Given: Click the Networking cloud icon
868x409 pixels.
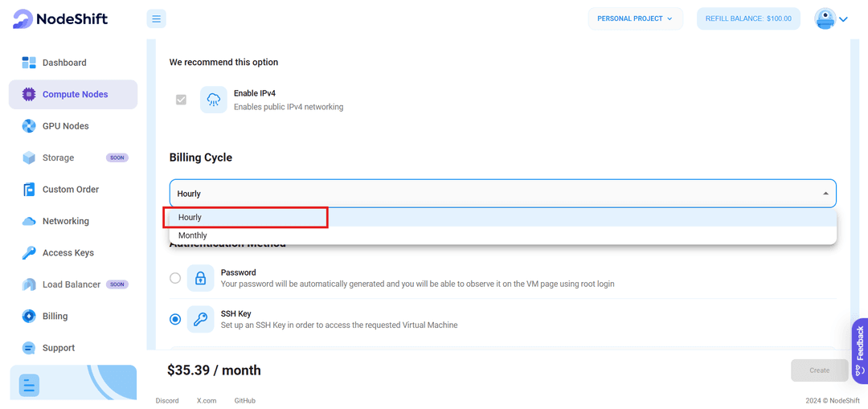Looking at the screenshot, I should pos(30,221).
